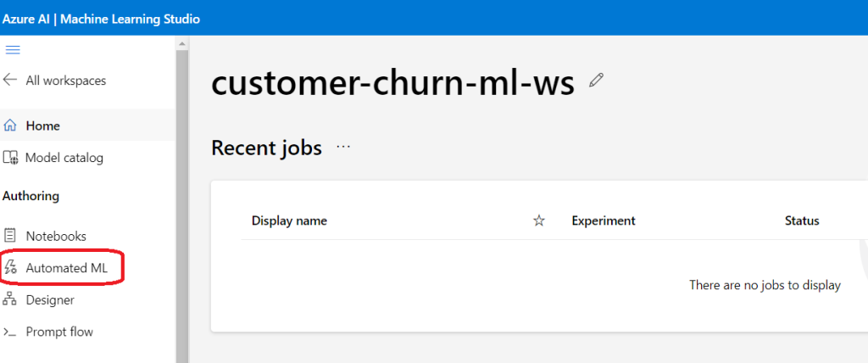Image resolution: width=868 pixels, height=363 pixels.
Task: Open Designer page
Action: [x=50, y=300]
